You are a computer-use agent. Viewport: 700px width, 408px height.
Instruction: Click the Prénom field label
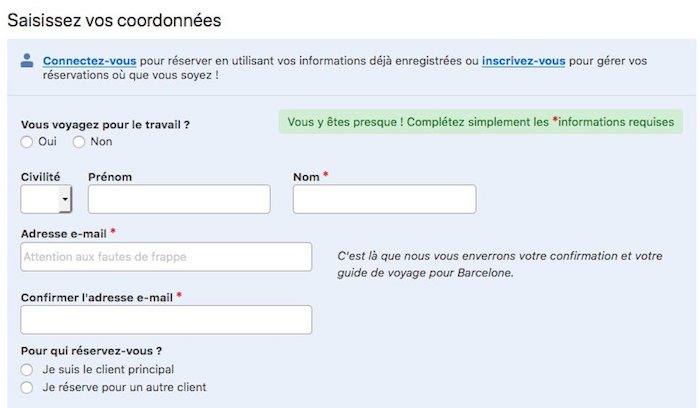pos(110,177)
